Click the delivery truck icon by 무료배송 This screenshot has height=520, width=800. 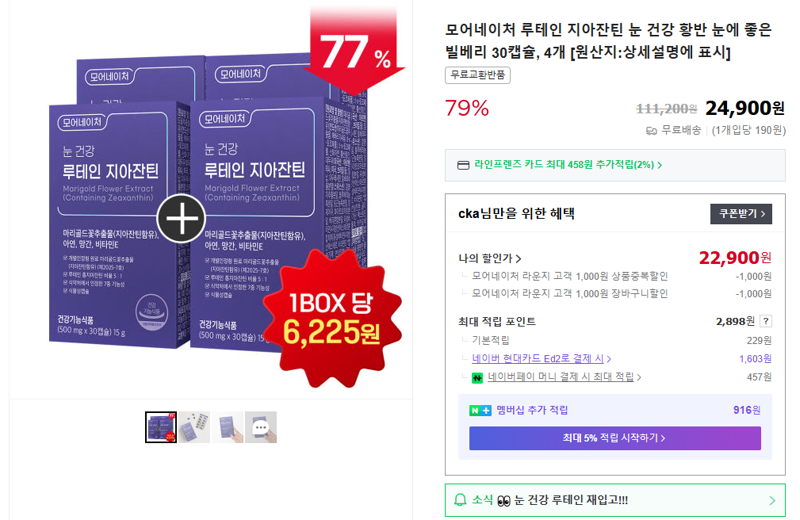(652, 131)
